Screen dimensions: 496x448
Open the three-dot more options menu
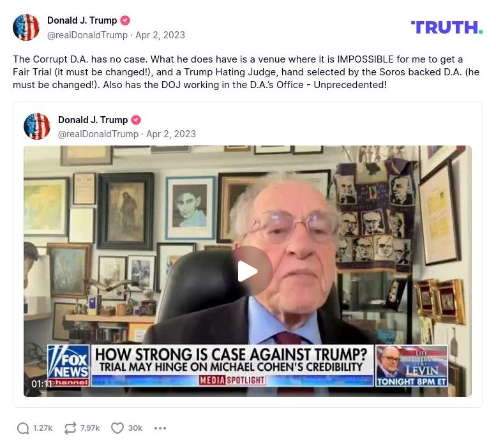(160, 428)
